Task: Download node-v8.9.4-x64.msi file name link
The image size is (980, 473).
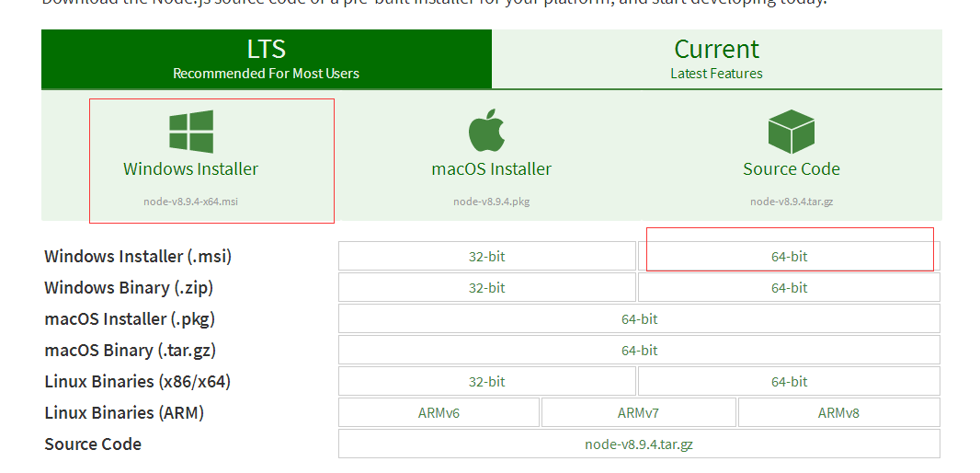Action: click(x=190, y=202)
